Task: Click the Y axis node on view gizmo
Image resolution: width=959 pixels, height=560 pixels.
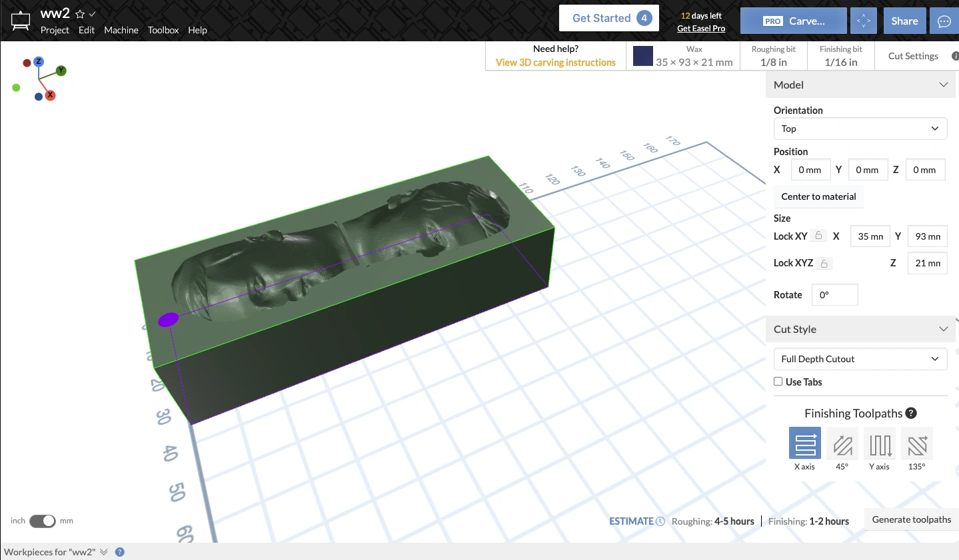Action: (61, 71)
